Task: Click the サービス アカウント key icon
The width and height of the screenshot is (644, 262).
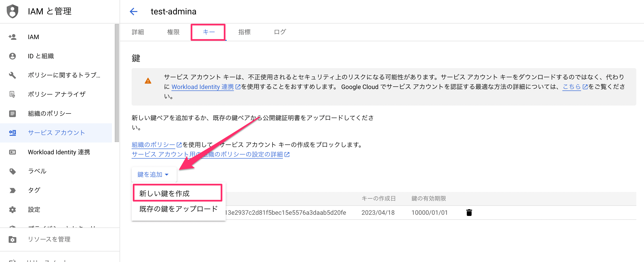Action: point(12,133)
